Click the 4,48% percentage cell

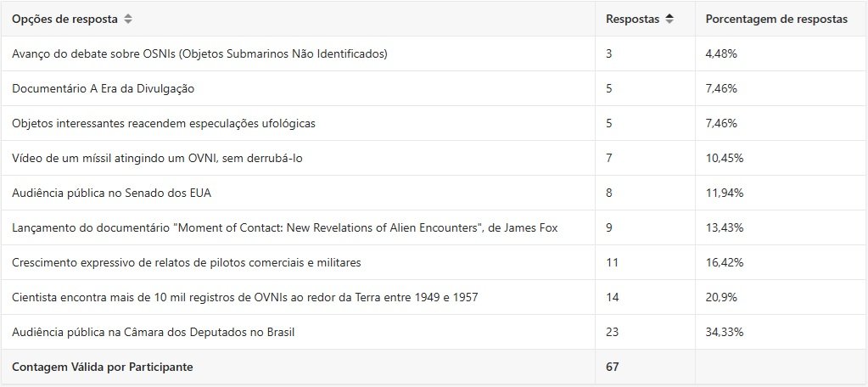coord(721,53)
